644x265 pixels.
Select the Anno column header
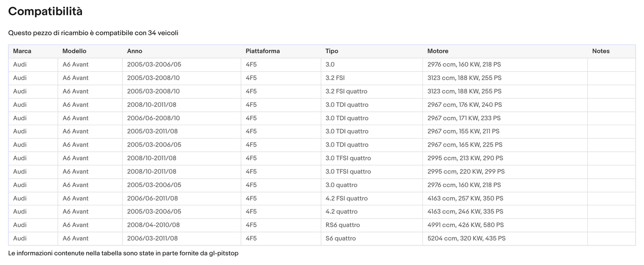(135, 51)
